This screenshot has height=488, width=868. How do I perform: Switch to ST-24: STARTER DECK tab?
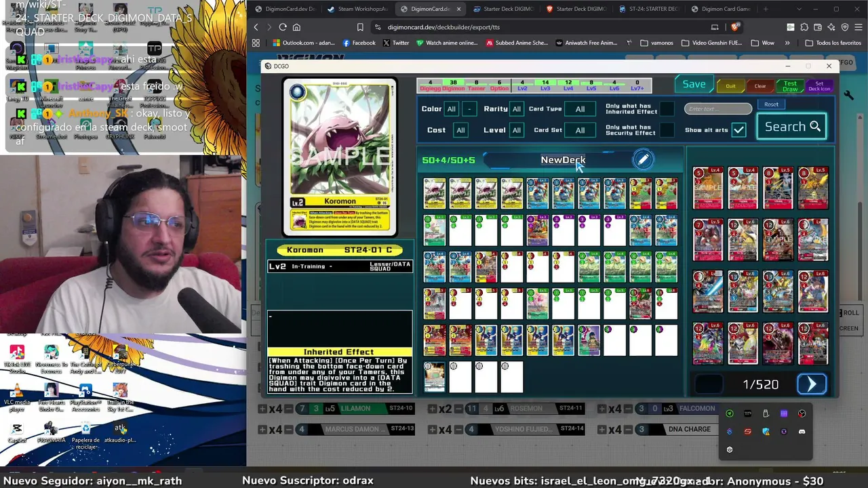(649, 9)
